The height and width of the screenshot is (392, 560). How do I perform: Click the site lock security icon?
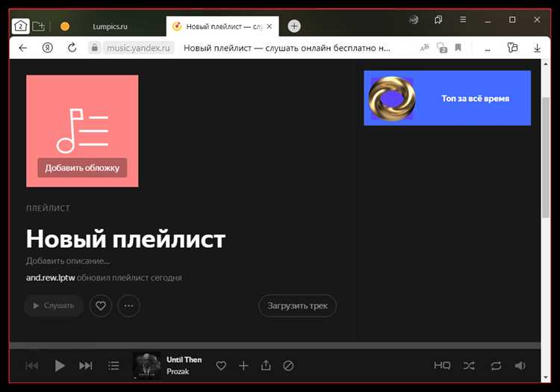pyautogui.click(x=94, y=48)
